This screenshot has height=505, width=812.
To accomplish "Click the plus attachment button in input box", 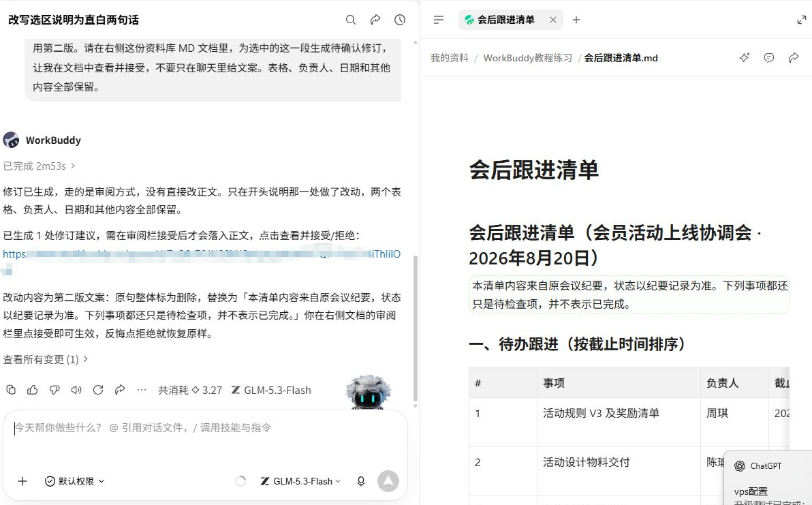I will (x=22, y=481).
